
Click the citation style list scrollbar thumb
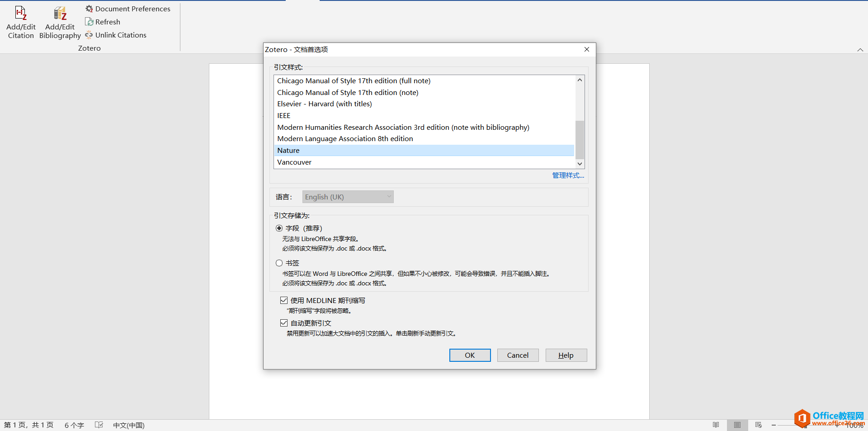tap(580, 140)
